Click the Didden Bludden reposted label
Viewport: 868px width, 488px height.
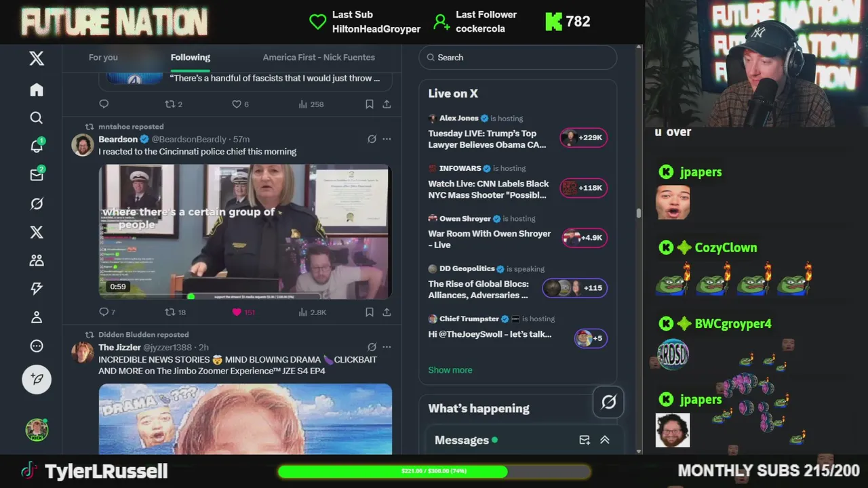click(144, 335)
